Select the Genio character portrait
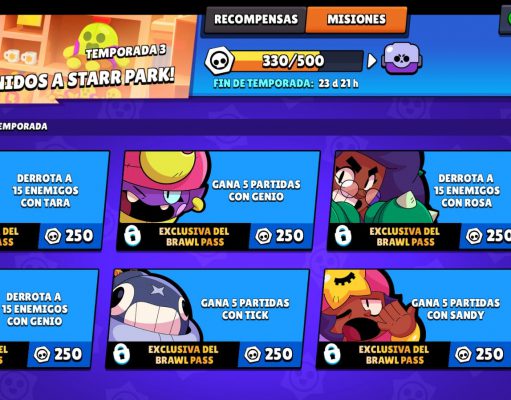511x400 pixels. coord(165,187)
